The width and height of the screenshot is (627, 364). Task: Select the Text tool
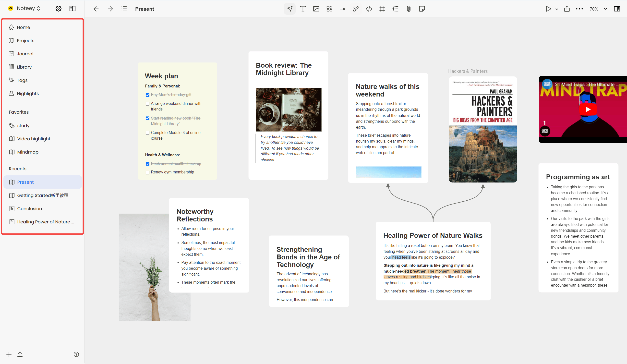[303, 9]
